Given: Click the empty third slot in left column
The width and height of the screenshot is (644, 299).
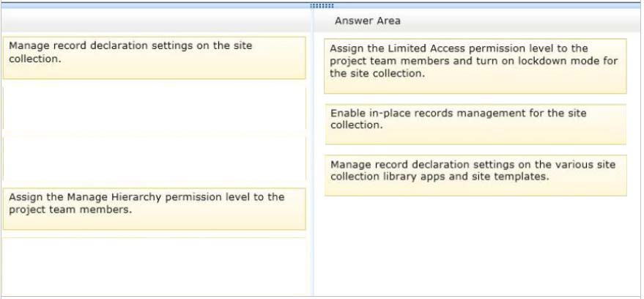Looking at the screenshot, I should pyautogui.click(x=154, y=158).
